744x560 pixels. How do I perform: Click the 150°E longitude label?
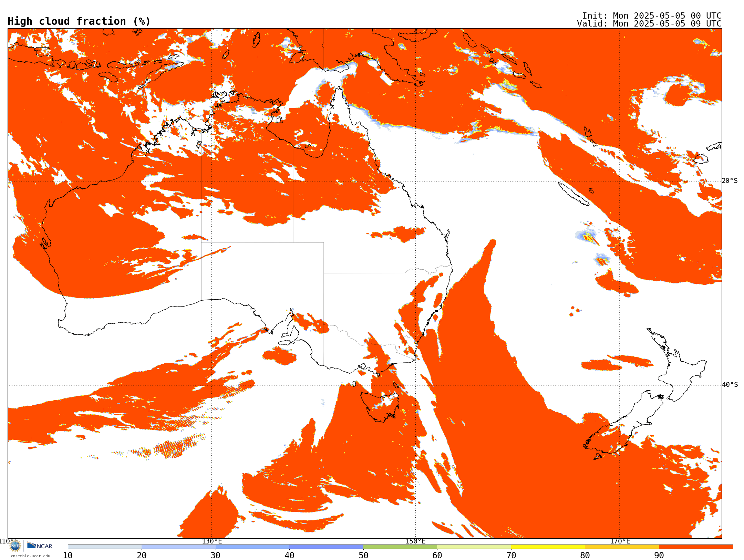pyautogui.click(x=415, y=541)
